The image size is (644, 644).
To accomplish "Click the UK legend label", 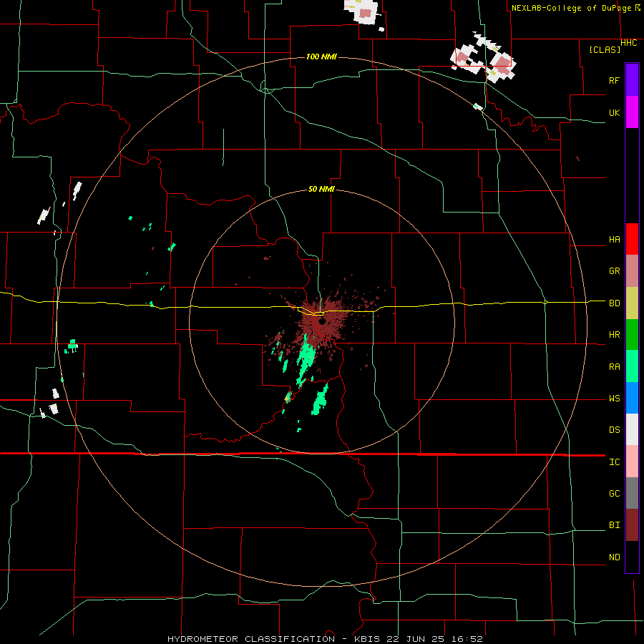I will [x=614, y=112].
